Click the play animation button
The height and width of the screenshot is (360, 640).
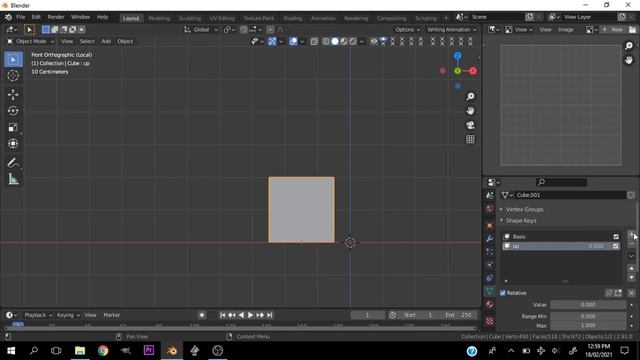(x=251, y=315)
